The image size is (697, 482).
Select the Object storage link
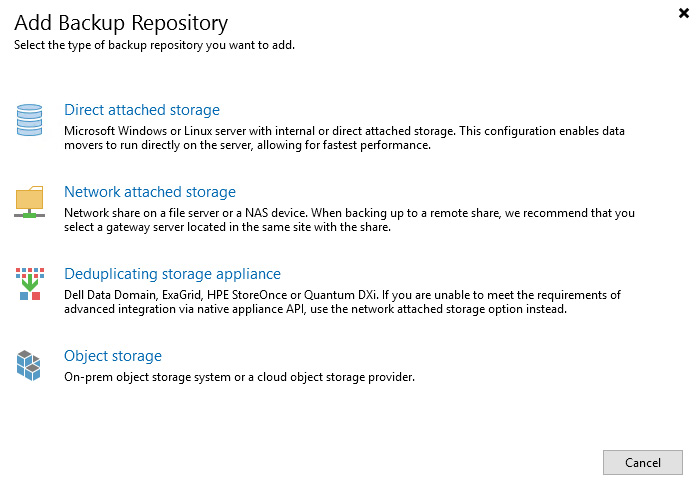(113, 356)
